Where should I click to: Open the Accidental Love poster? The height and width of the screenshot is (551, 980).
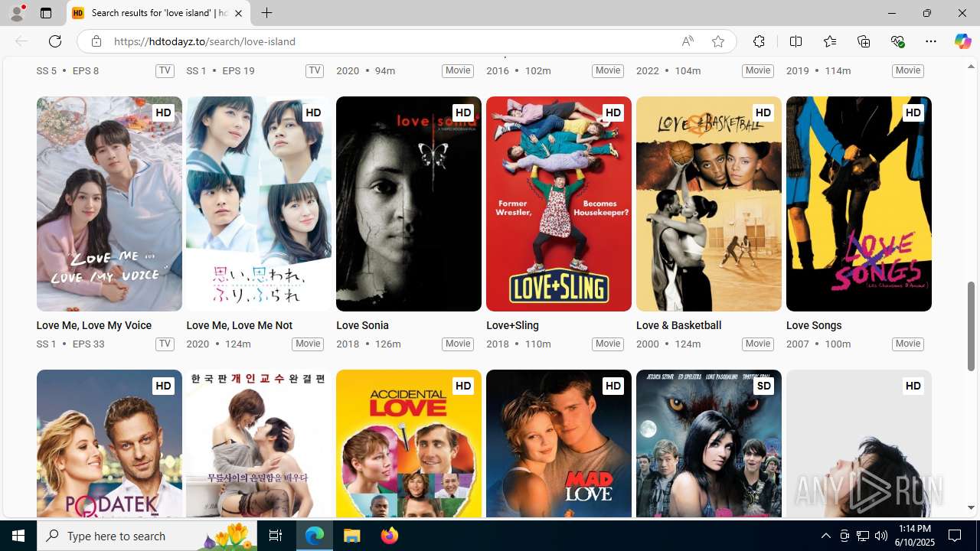[x=409, y=444]
